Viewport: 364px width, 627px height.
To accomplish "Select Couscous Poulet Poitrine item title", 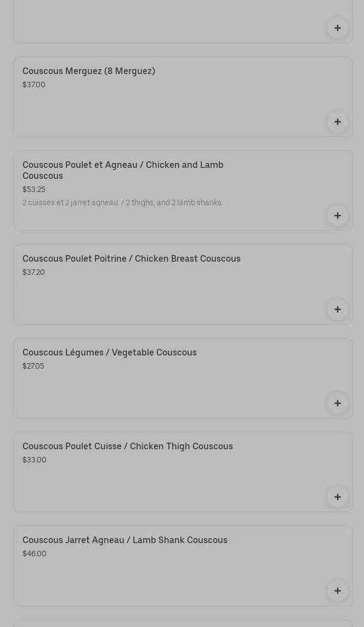I will (x=132, y=259).
